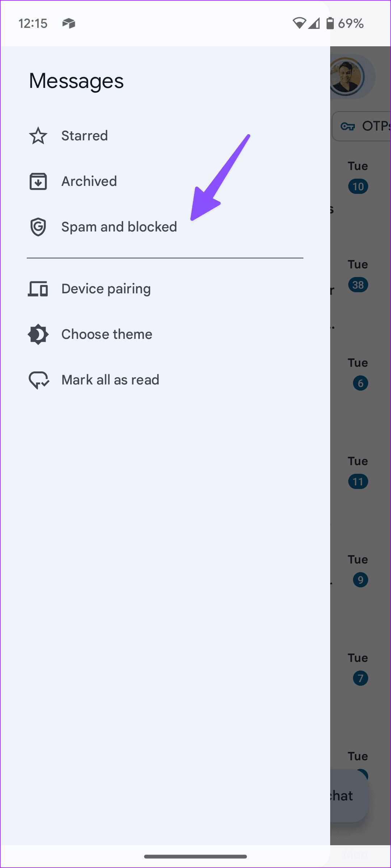Open Archived conversations
The image size is (391, 868).
pos(89,181)
